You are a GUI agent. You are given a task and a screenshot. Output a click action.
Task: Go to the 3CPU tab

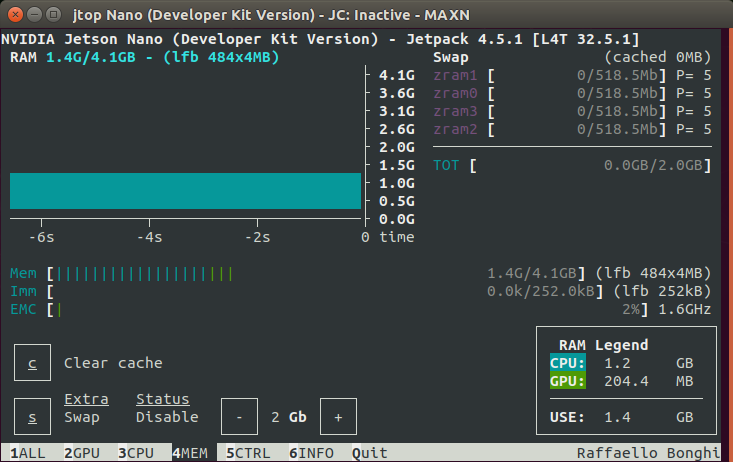tap(136, 453)
